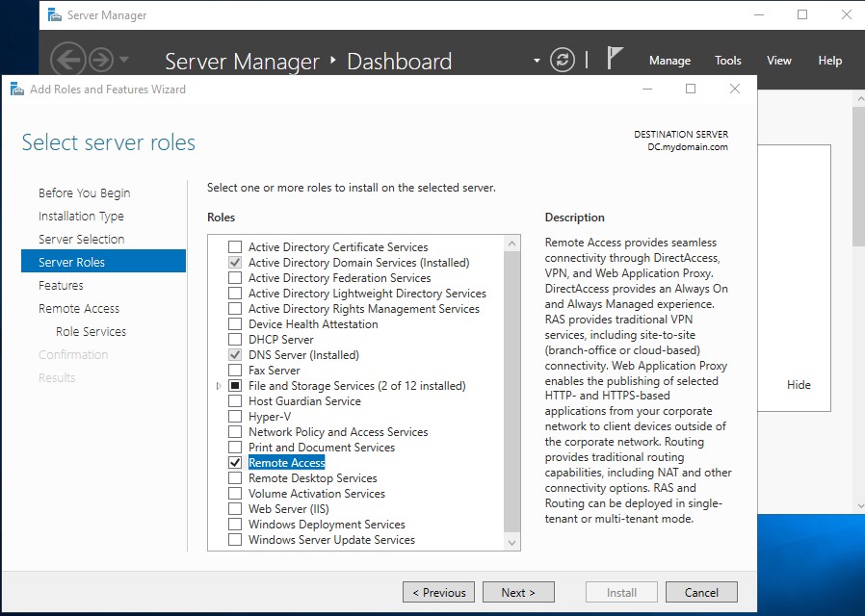
Task: Check the Web Server (IIS) role
Action: point(235,509)
